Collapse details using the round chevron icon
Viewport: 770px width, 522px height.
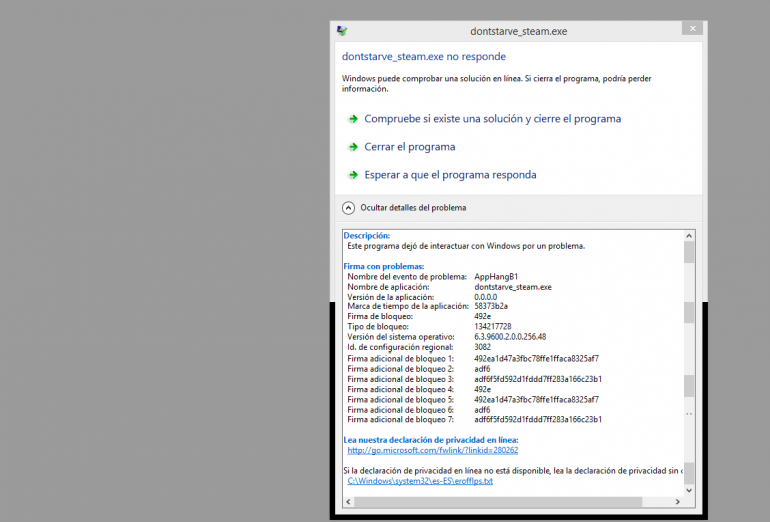(348, 208)
